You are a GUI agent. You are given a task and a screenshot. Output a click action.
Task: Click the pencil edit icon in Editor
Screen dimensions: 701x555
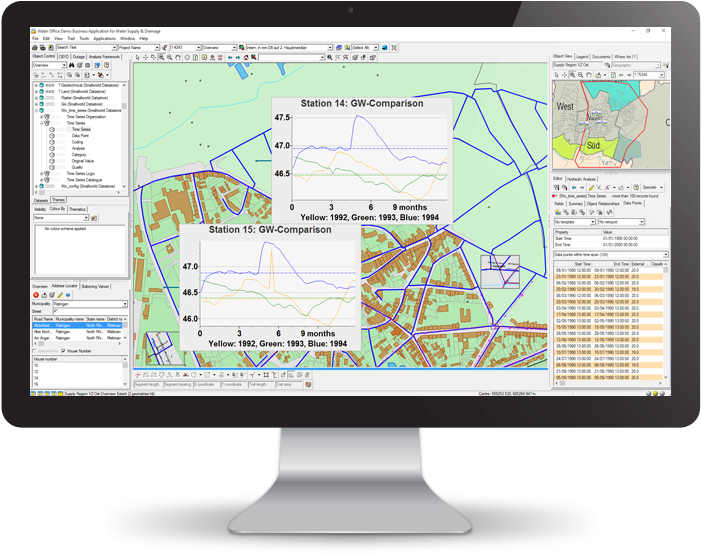(591, 187)
